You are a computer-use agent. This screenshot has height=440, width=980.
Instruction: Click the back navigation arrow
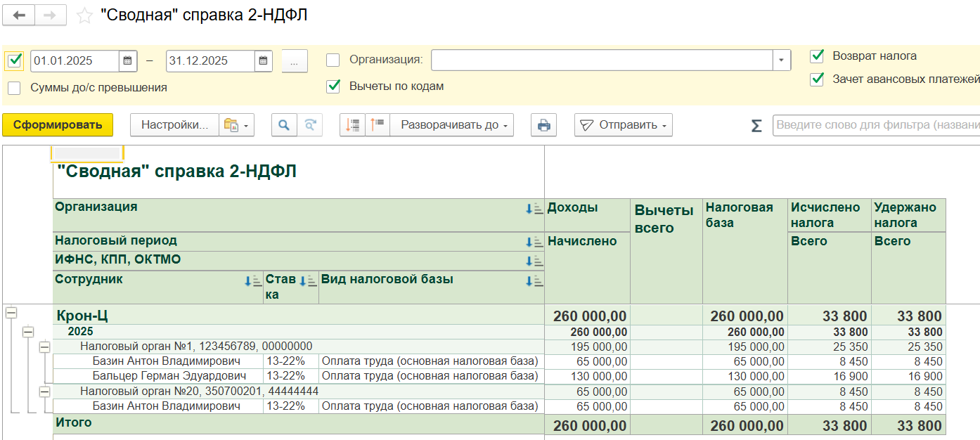pyautogui.click(x=19, y=15)
